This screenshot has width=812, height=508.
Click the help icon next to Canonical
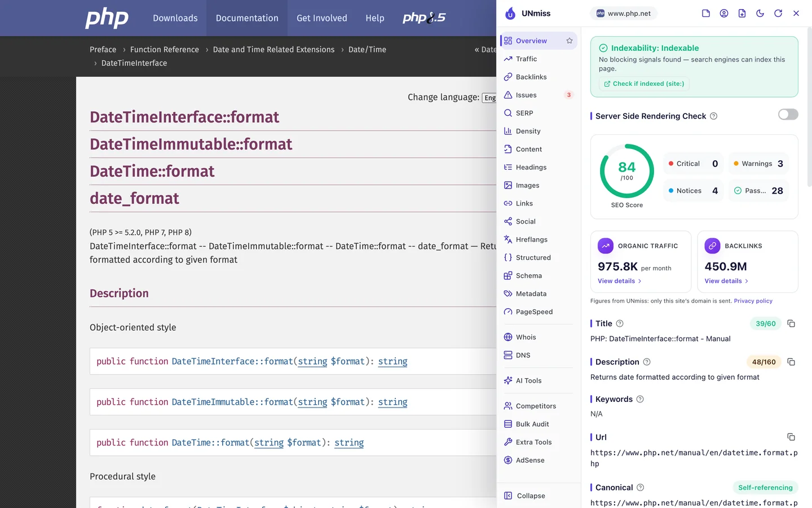pyautogui.click(x=641, y=488)
